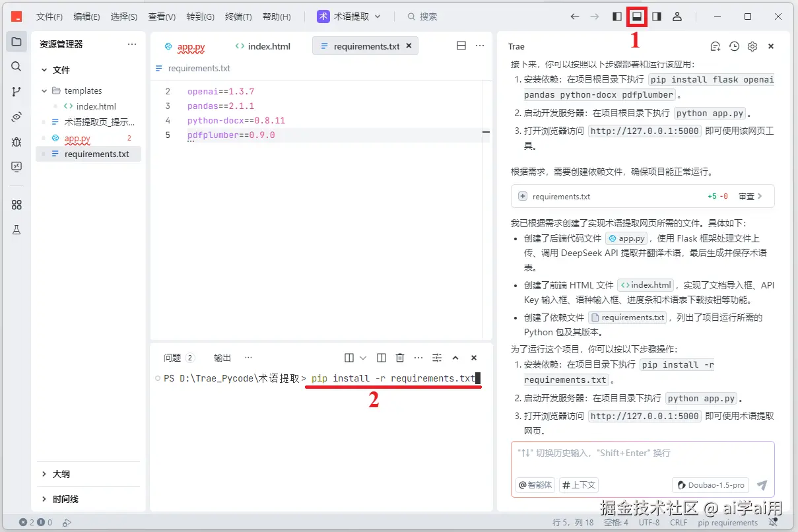798x532 pixels.
Task: Open the Source Control view
Action: [x=17, y=92]
